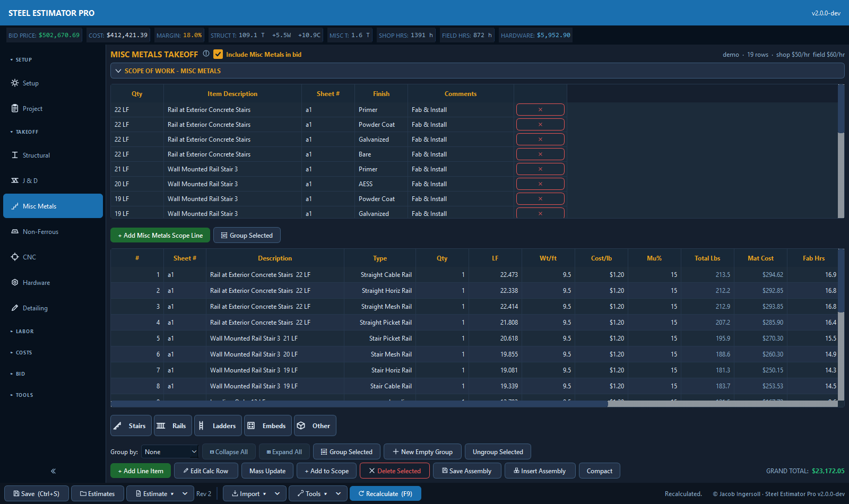
Task: Add an Embeds assembly
Action: click(x=268, y=425)
